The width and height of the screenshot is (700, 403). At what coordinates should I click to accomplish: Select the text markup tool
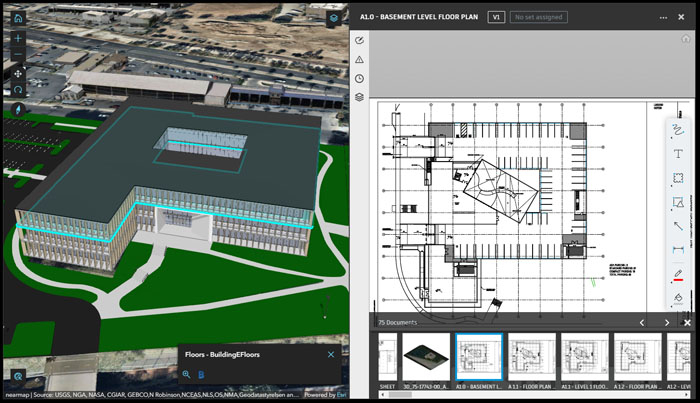click(678, 154)
